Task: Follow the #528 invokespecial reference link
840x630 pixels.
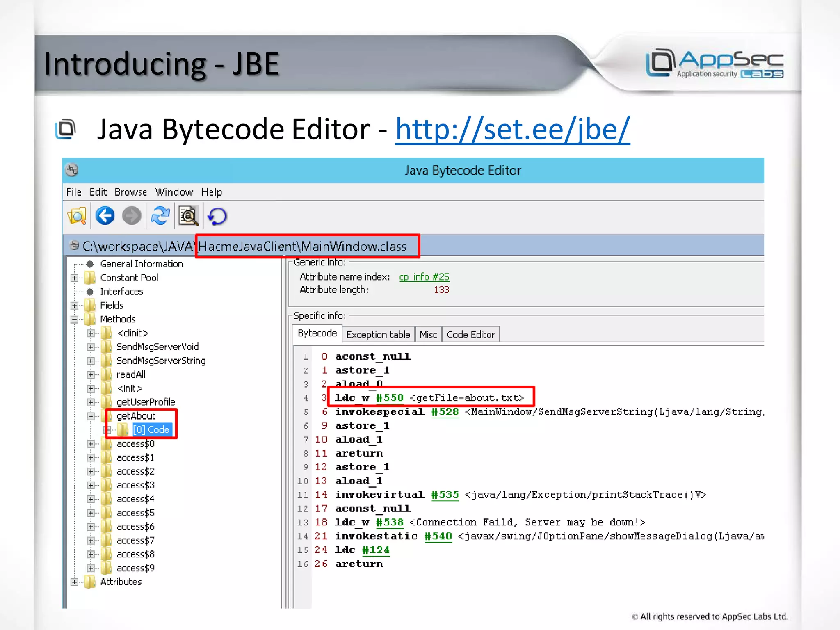Action: pyautogui.click(x=445, y=412)
